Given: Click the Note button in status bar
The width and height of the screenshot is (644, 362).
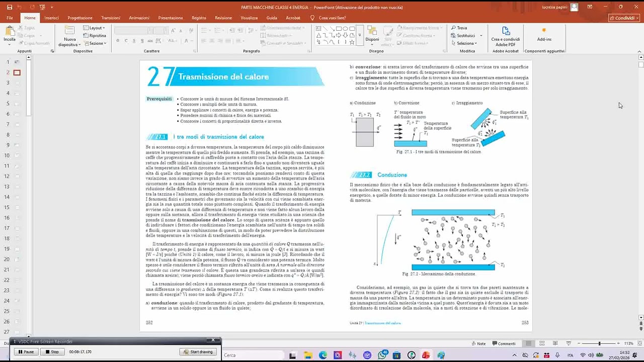Looking at the screenshot, I should (x=478, y=343).
